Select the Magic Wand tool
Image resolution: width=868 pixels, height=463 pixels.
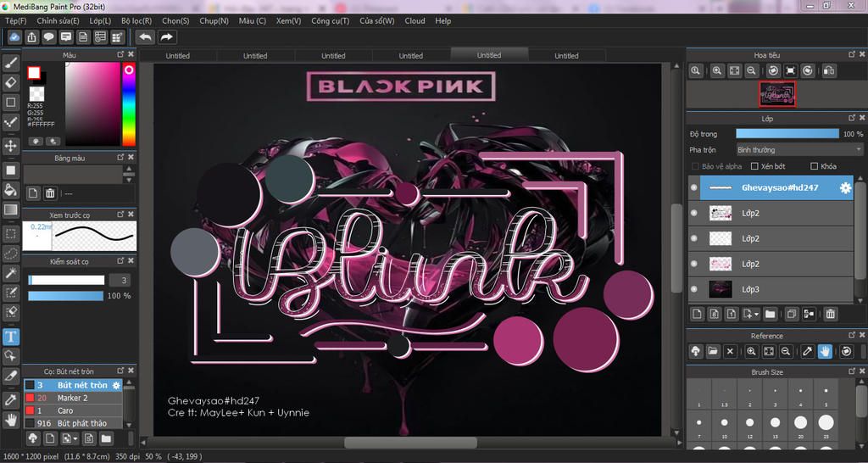tap(10, 273)
